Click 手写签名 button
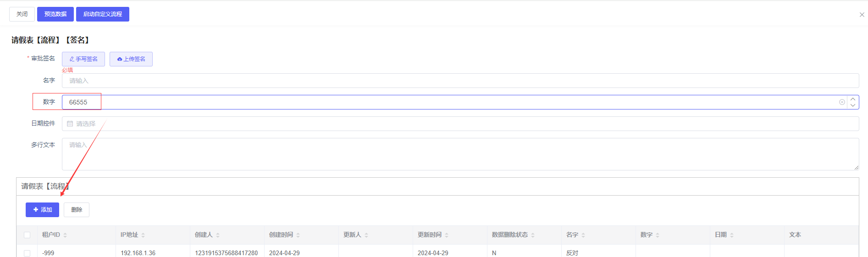This screenshot has width=868, height=257. pos(83,59)
